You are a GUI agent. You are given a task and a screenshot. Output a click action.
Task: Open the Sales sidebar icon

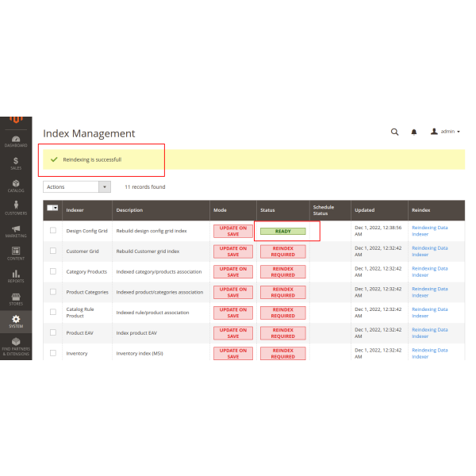[x=16, y=163]
